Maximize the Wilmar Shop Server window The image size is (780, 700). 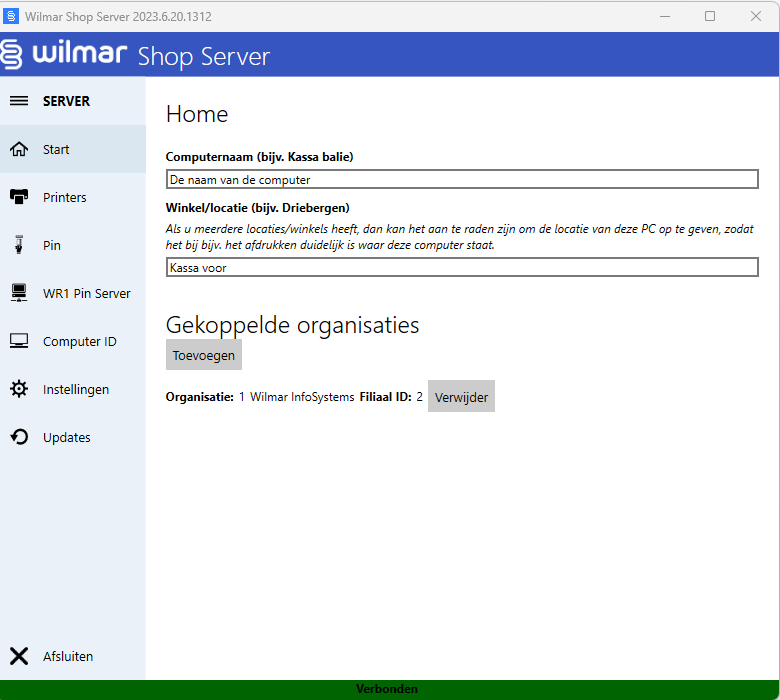pyautogui.click(x=709, y=16)
